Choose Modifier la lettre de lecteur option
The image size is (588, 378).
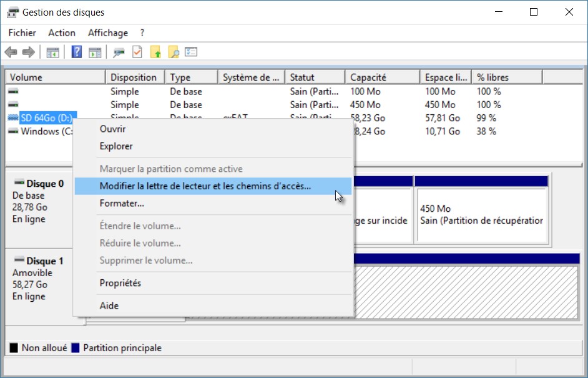point(205,186)
